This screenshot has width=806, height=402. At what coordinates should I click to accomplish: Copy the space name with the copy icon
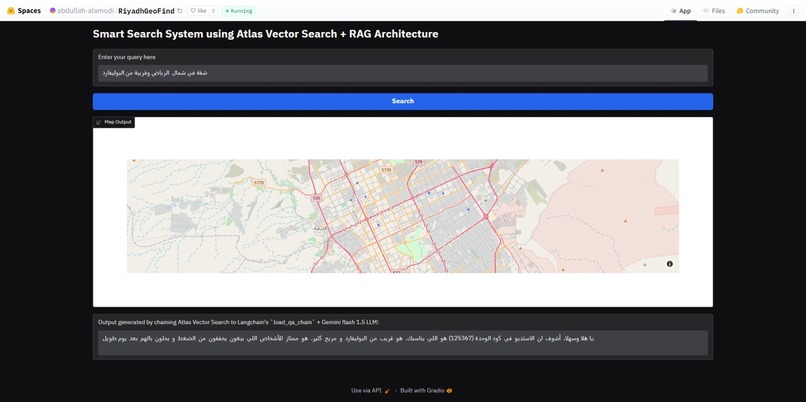(179, 11)
